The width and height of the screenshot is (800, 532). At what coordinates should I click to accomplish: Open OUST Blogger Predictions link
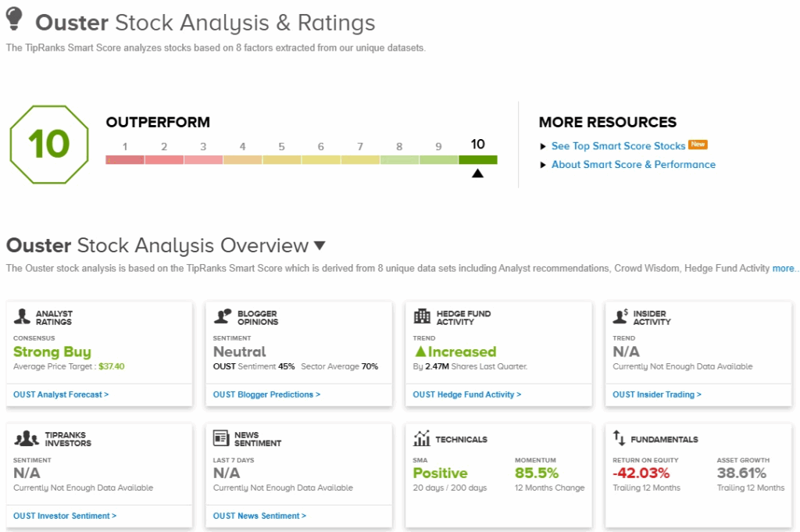(x=266, y=395)
